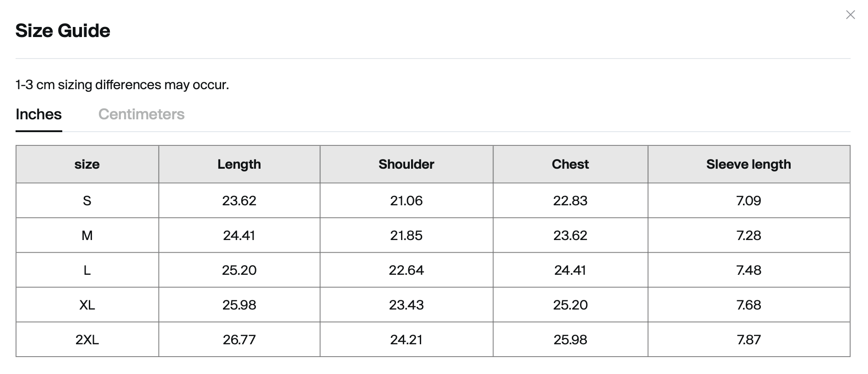Select the L size row label
This screenshot has height=374, width=868.
coord(87,270)
